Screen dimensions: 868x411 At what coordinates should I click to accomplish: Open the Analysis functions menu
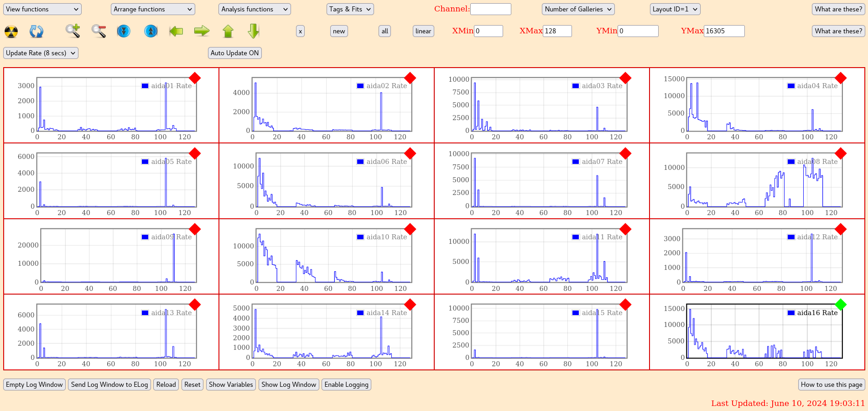(254, 9)
